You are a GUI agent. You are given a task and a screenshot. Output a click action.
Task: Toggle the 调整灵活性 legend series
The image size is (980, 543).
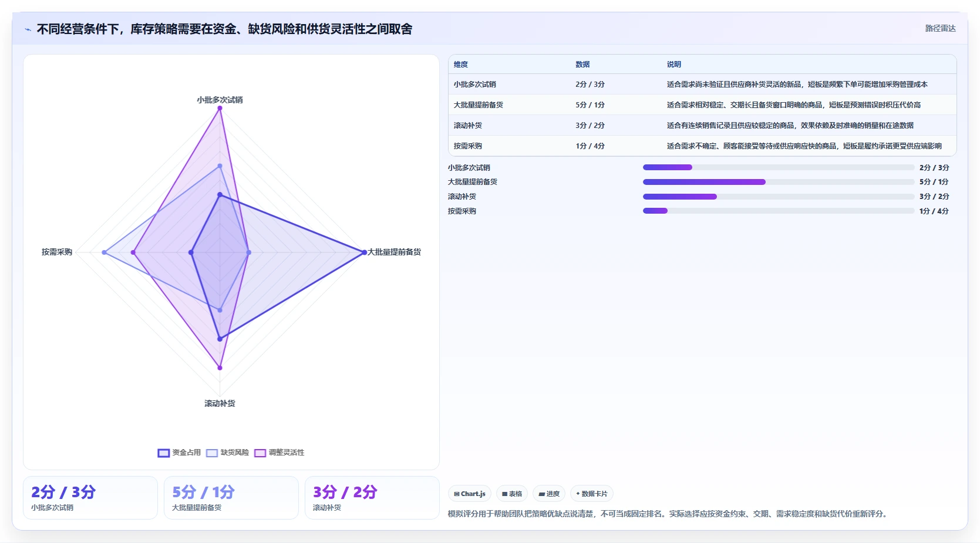(279, 453)
